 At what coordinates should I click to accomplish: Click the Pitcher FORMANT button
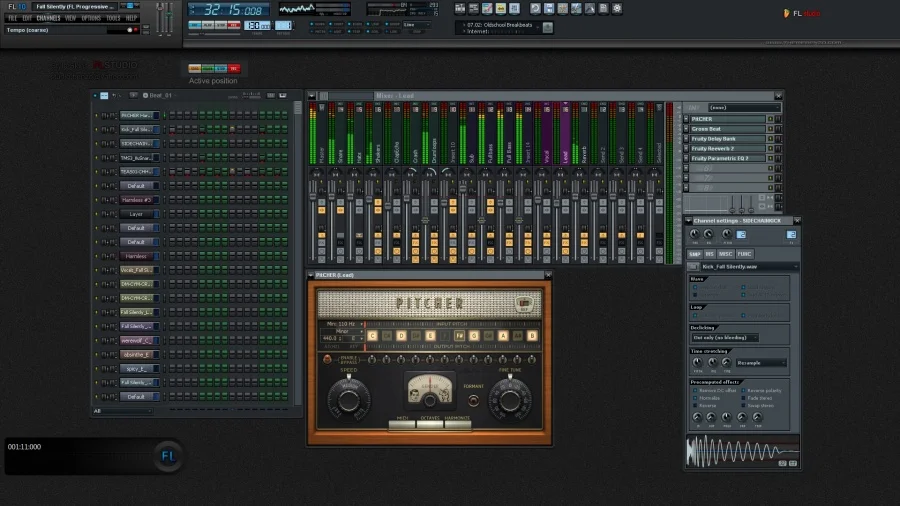click(x=474, y=400)
